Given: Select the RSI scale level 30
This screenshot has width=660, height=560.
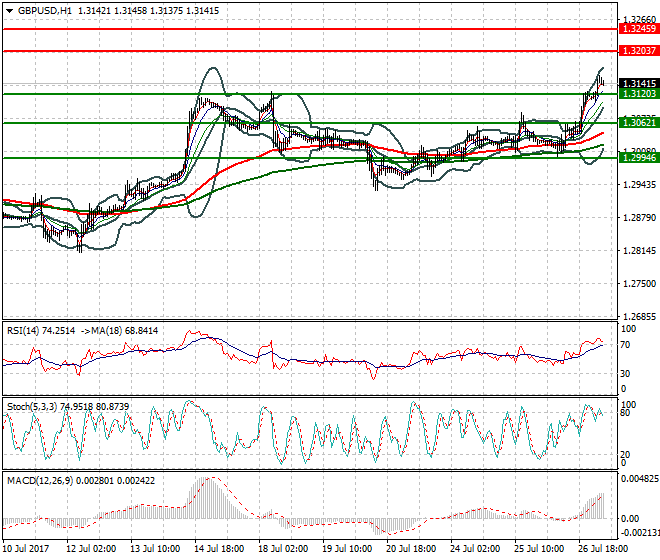Looking at the screenshot, I should (x=625, y=373).
